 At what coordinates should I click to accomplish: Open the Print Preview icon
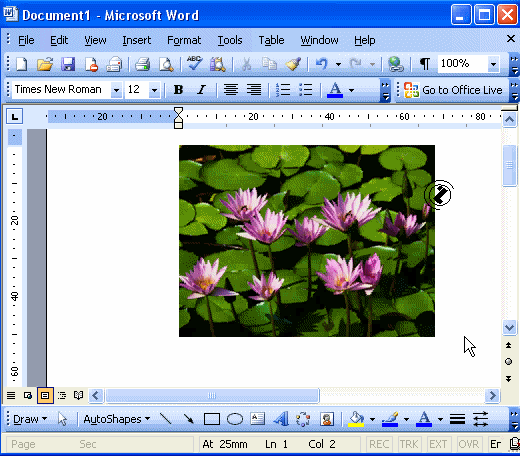(166, 64)
